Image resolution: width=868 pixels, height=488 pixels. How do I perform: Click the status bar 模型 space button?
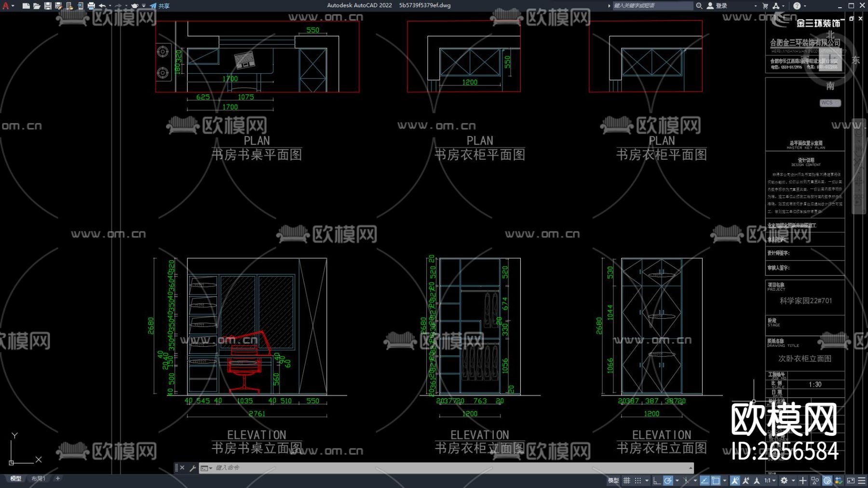(x=613, y=480)
